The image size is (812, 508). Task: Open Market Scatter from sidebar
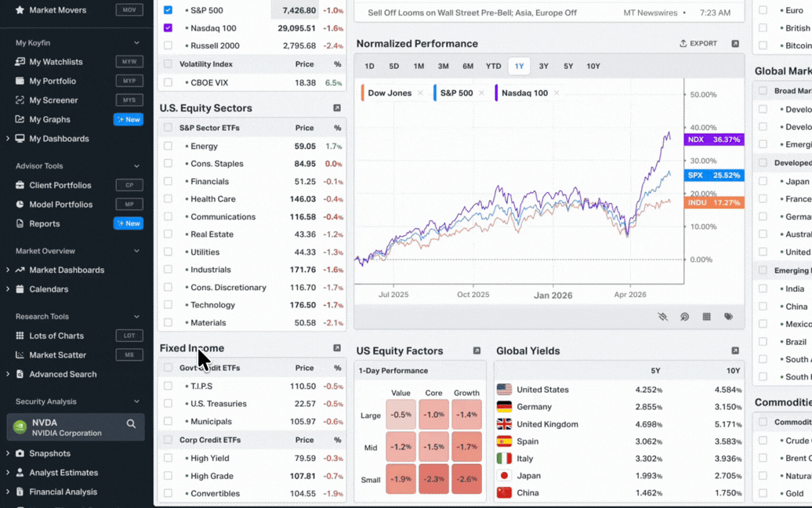point(57,354)
